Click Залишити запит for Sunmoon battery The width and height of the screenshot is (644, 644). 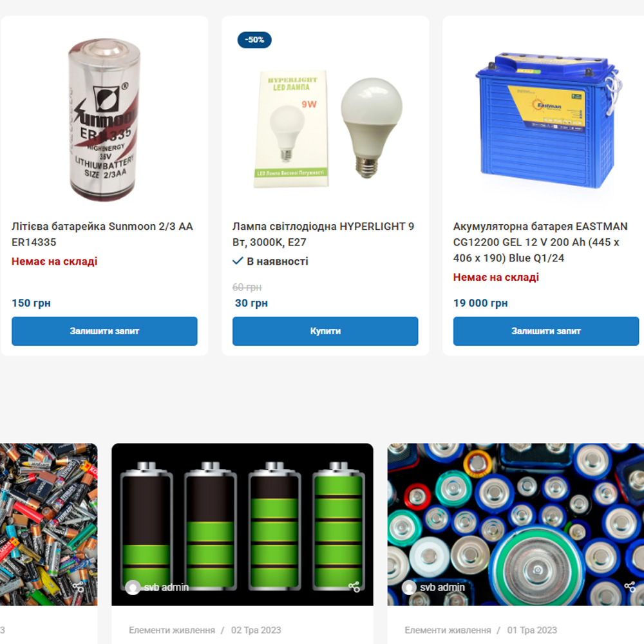(104, 331)
